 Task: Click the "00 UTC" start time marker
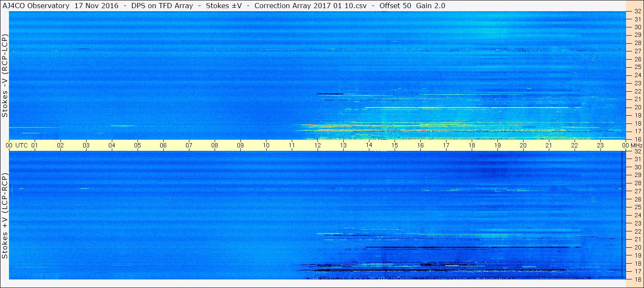[x=16, y=145]
